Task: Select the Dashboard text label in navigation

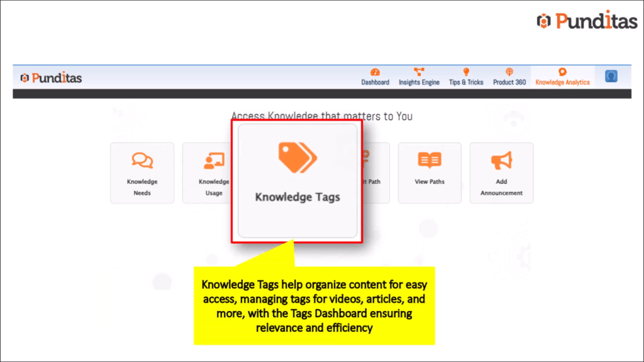Action: (375, 82)
